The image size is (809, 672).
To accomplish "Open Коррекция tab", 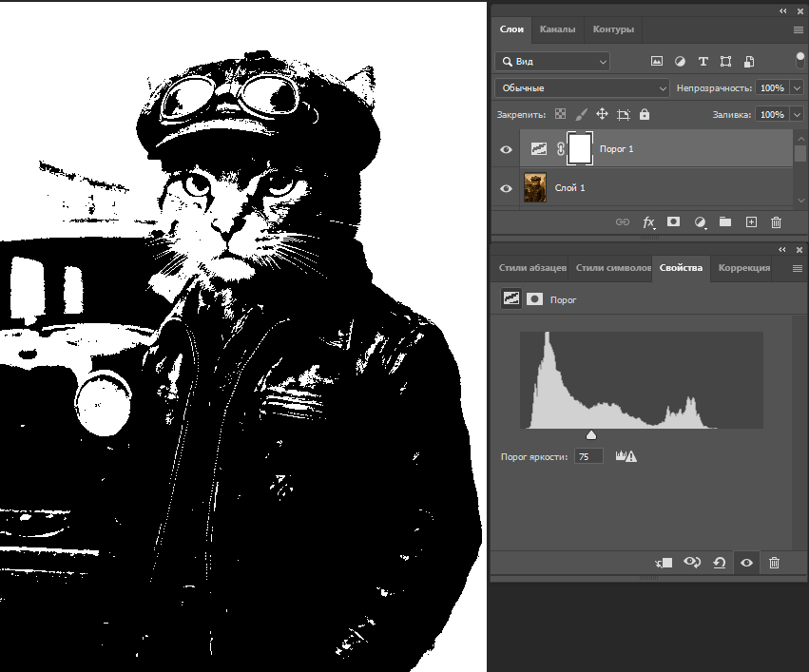I will pos(743,268).
